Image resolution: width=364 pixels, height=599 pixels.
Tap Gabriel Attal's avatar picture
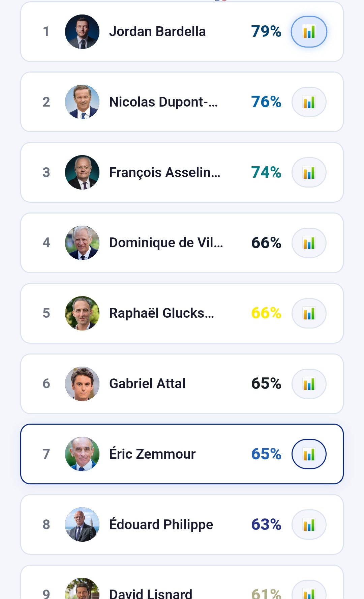82,384
